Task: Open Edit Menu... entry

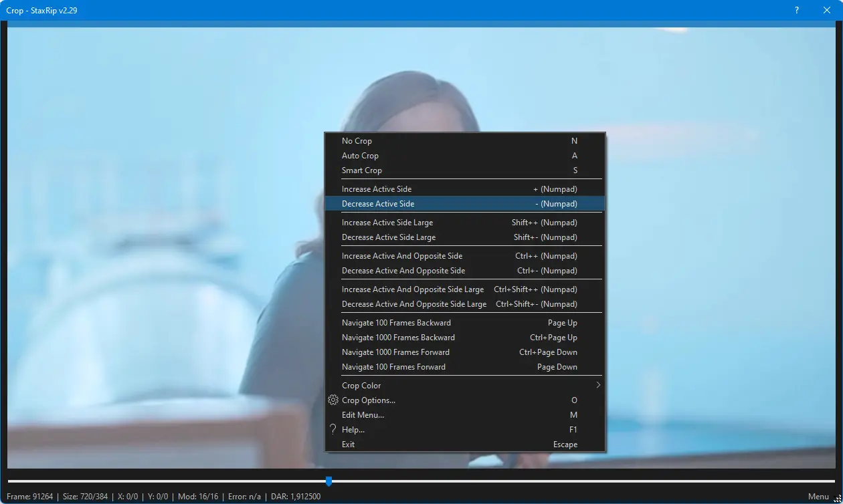Action: tap(465, 415)
